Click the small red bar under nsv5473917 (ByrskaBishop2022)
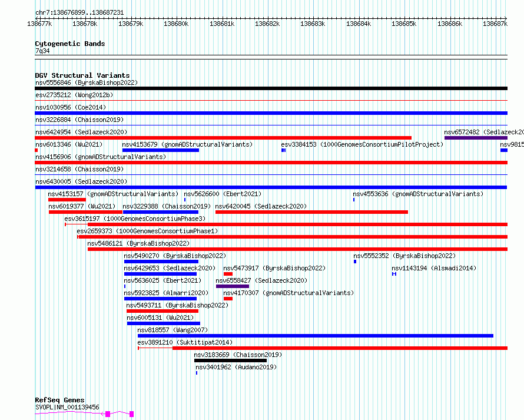 pos(228,274)
